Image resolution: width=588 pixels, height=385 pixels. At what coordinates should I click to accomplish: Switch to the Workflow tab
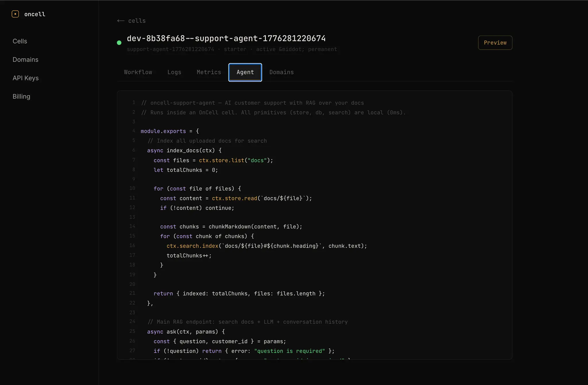138,72
